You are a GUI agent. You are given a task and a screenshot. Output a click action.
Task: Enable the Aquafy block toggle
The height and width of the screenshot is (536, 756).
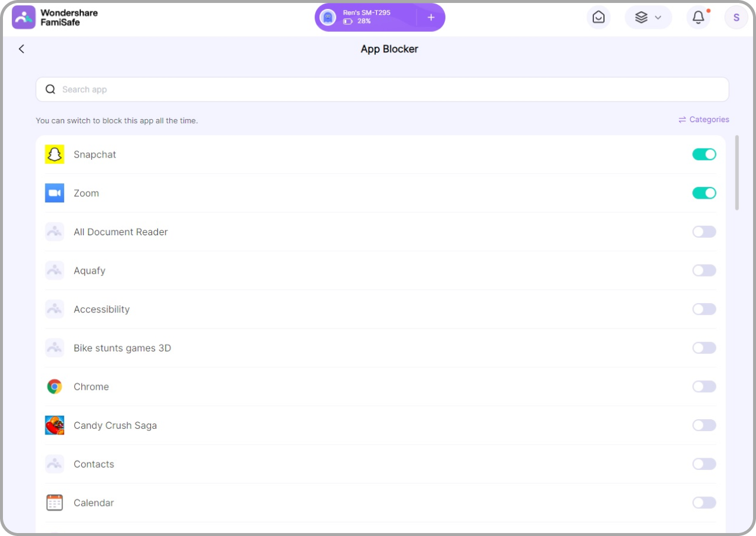click(x=704, y=271)
